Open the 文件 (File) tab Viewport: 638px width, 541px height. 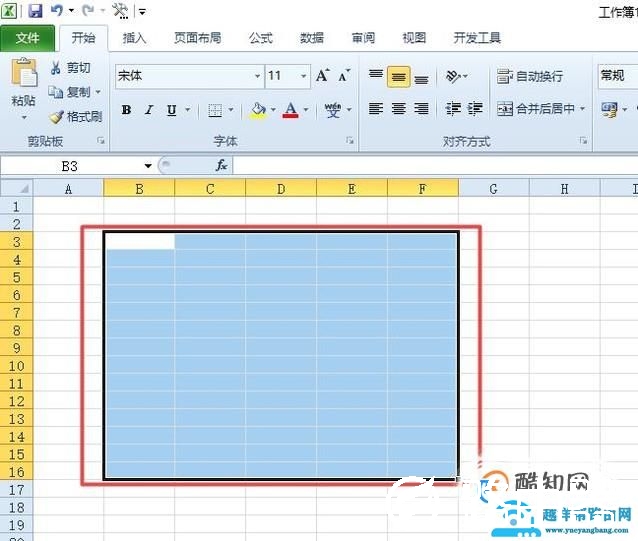coord(28,38)
